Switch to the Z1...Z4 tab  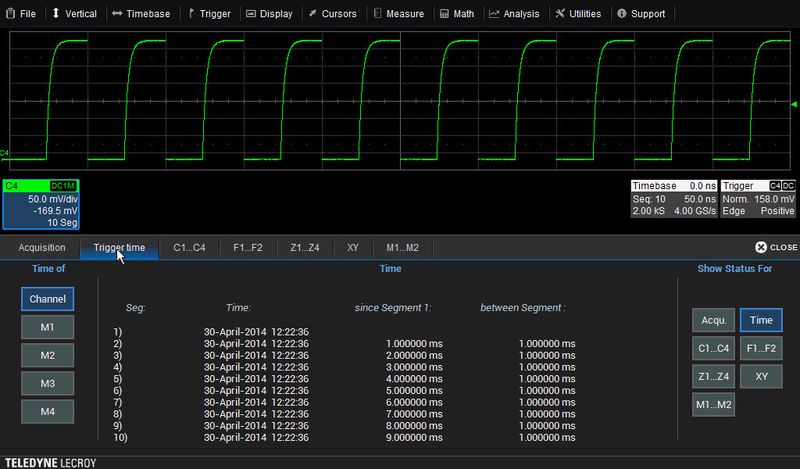pos(305,248)
